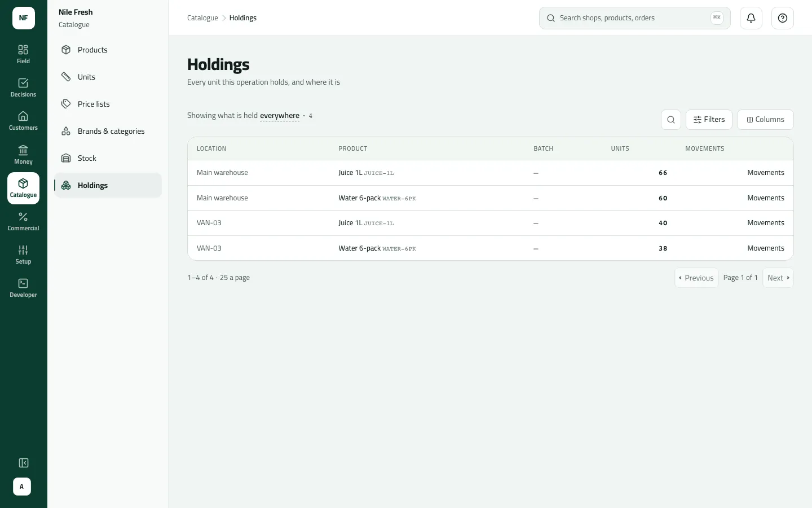View Movements for Main warehouse Water 6-pack
812x508 pixels.
click(766, 198)
